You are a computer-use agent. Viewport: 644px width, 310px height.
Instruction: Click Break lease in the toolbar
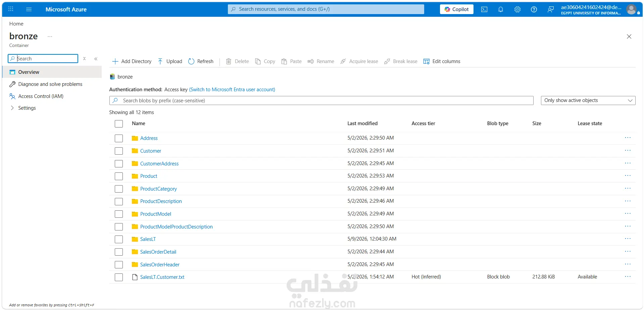tap(401, 61)
